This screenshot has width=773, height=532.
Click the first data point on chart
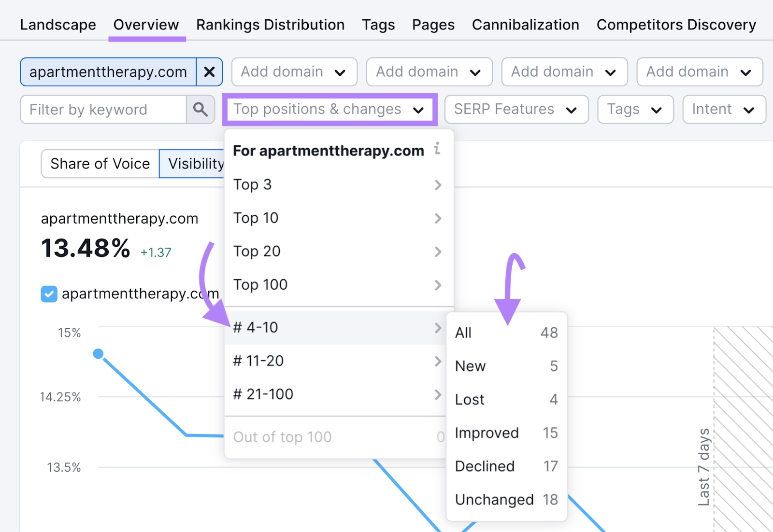[x=99, y=354]
